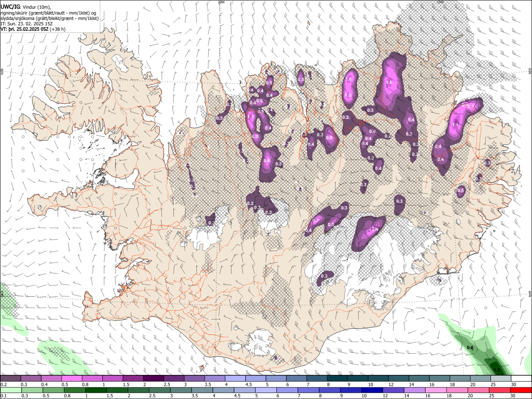
Task: Click the slydda/snjókoma legend description line
Action: coord(49,18)
